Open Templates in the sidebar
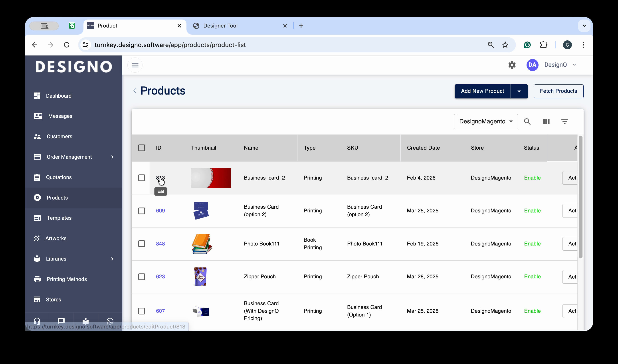This screenshot has height=364, width=618. (59, 218)
